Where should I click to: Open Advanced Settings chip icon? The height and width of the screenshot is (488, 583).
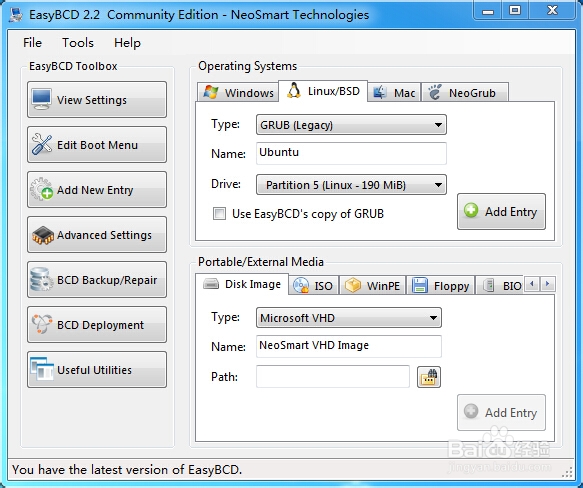[43, 235]
